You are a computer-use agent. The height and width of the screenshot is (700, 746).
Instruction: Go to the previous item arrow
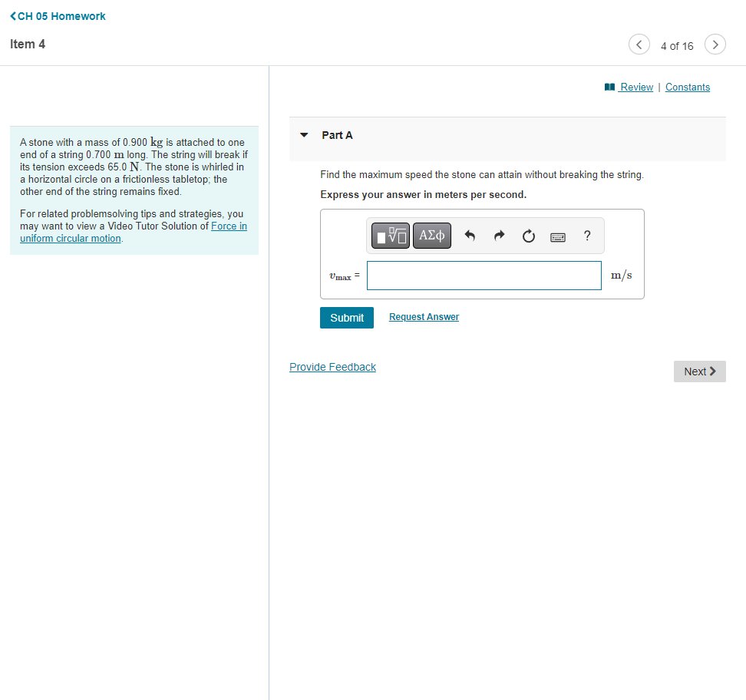639,45
